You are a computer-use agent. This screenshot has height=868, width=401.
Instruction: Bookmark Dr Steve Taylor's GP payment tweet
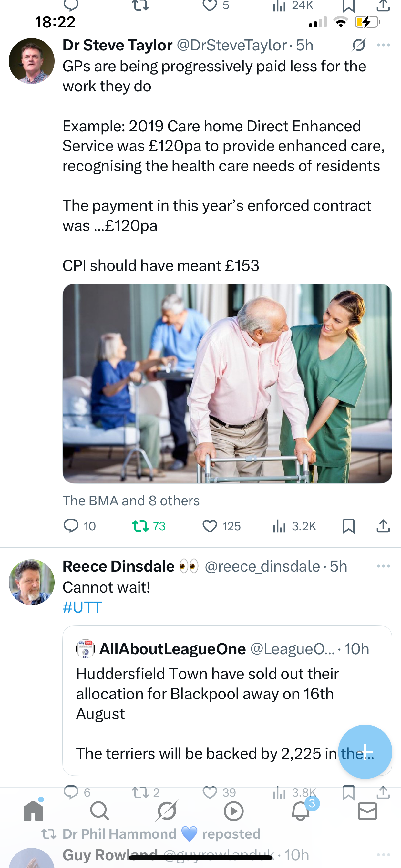click(348, 526)
